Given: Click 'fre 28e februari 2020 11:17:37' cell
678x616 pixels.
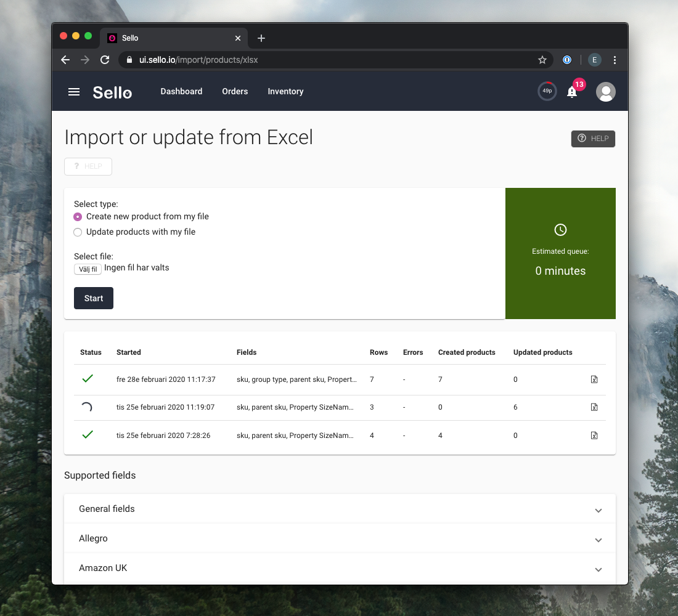Looking at the screenshot, I should [166, 379].
